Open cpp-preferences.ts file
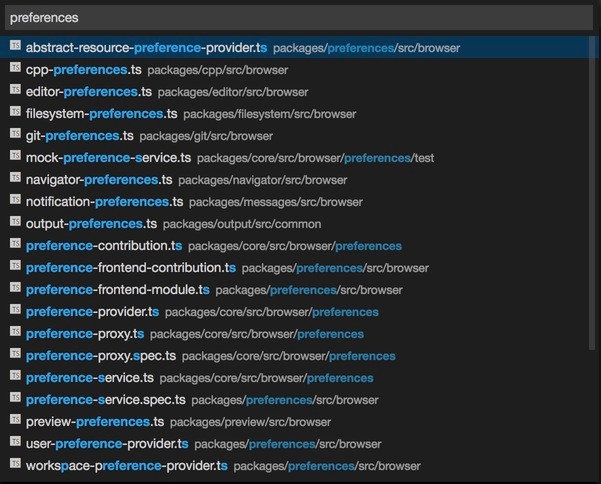 (x=84, y=70)
